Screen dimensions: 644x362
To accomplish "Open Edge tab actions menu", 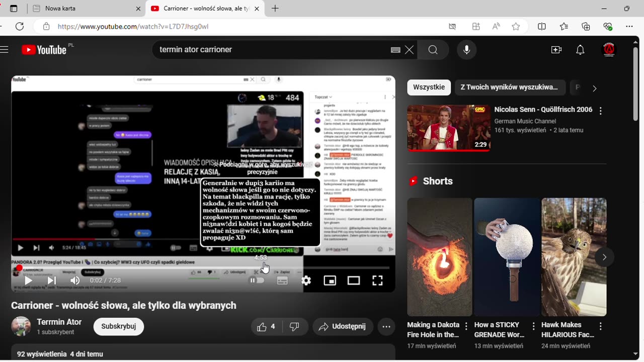I will tap(14, 9).
